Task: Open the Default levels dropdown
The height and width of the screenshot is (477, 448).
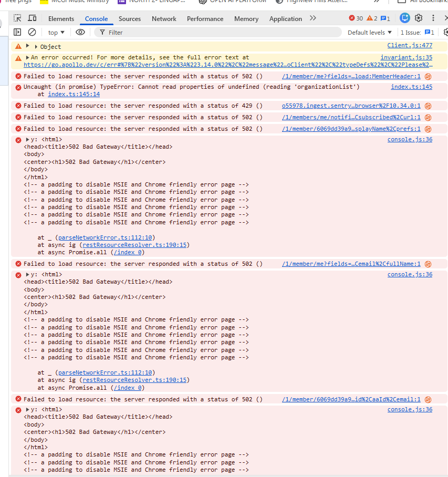Action: pos(369,32)
